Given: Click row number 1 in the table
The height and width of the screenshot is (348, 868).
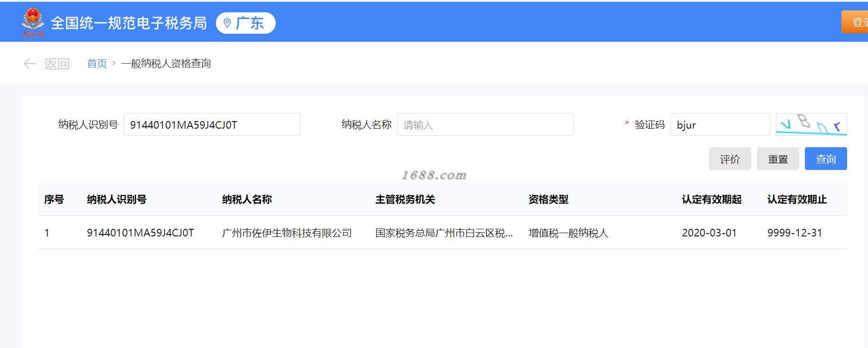Looking at the screenshot, I should (47, 233).
